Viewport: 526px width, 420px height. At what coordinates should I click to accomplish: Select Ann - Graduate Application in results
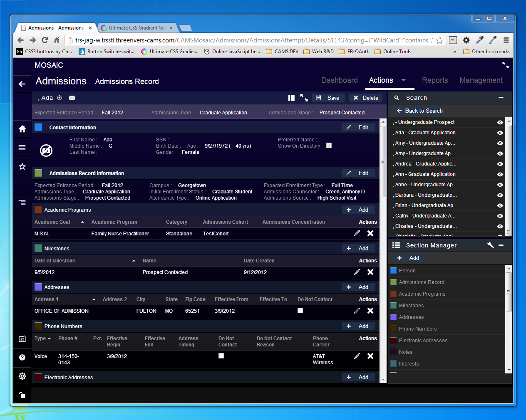point(425,174)
